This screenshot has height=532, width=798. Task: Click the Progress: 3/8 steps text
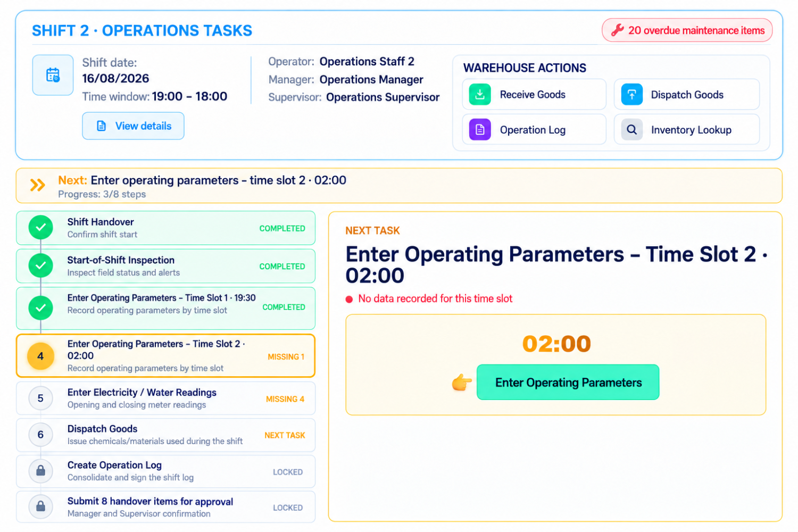pyautogui.click(x=102, y=194)
